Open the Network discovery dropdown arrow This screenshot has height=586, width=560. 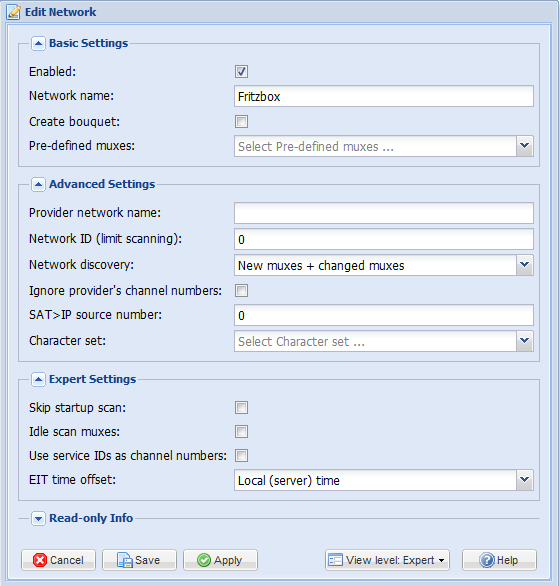pyautogui.click(x=524, y=265)
